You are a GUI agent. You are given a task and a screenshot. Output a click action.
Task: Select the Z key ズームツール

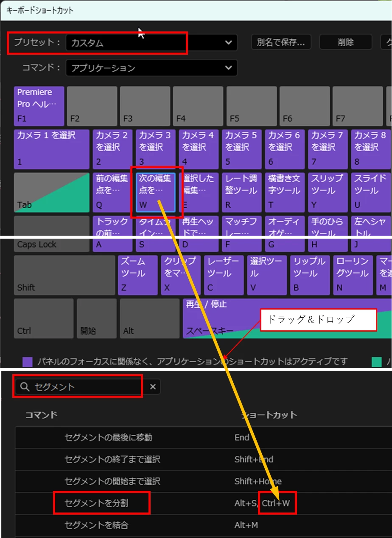(137, 275)
